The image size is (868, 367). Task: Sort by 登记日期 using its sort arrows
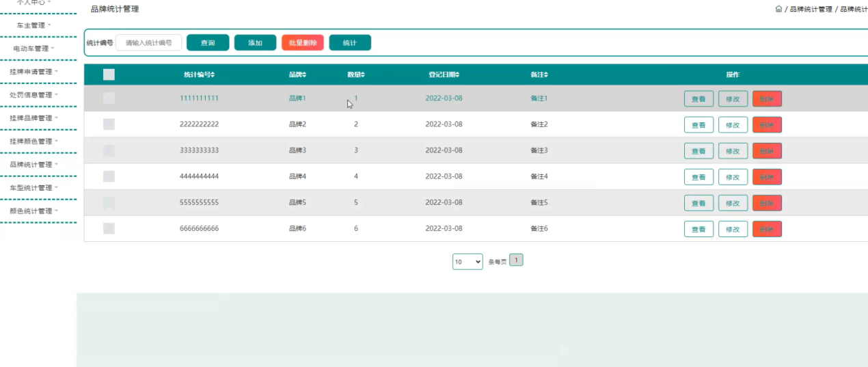click(x=457, y=74)
